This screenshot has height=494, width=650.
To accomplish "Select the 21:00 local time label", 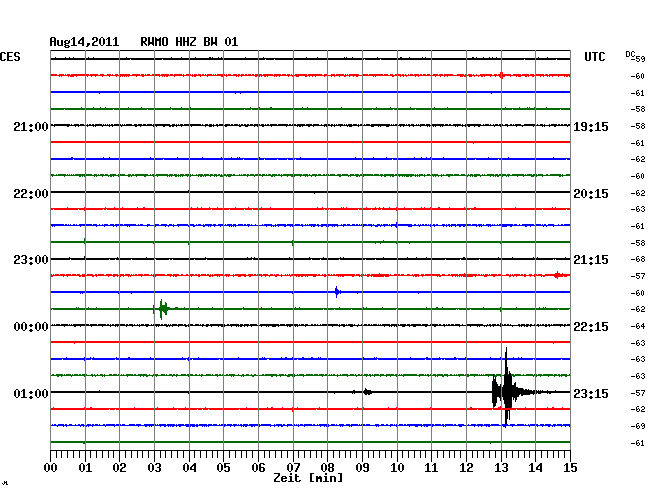I will [x=31, y=126].
